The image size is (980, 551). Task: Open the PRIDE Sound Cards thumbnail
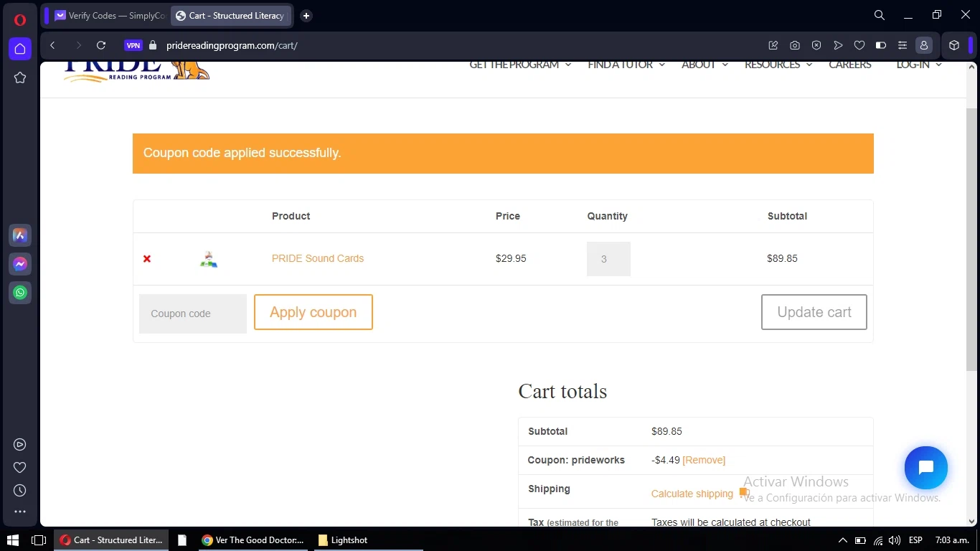point(209,259)
